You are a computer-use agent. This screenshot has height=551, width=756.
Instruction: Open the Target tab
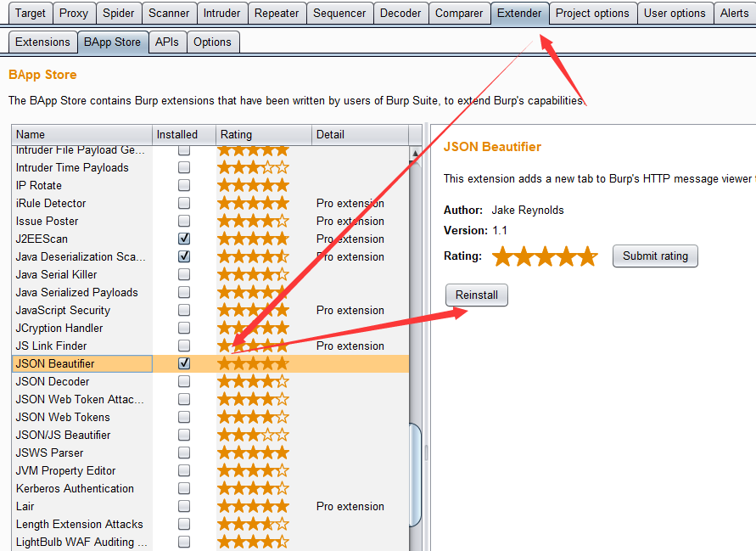[x=30, y=13]
